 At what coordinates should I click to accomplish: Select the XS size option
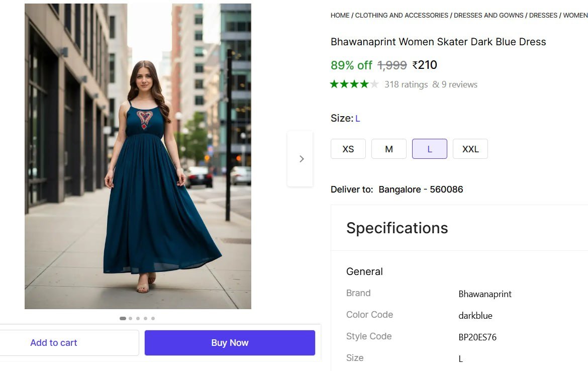(x=348, y=149)
